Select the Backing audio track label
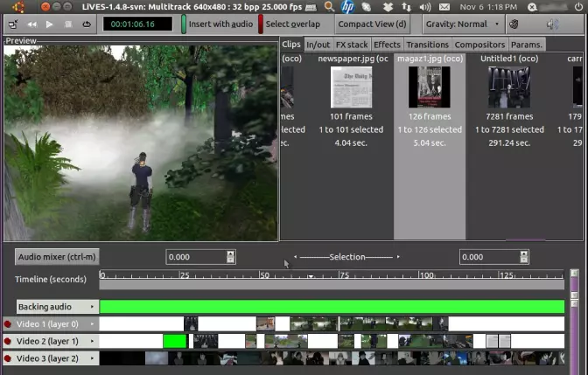This screenshot has height=375, width=588. (45, 307)
